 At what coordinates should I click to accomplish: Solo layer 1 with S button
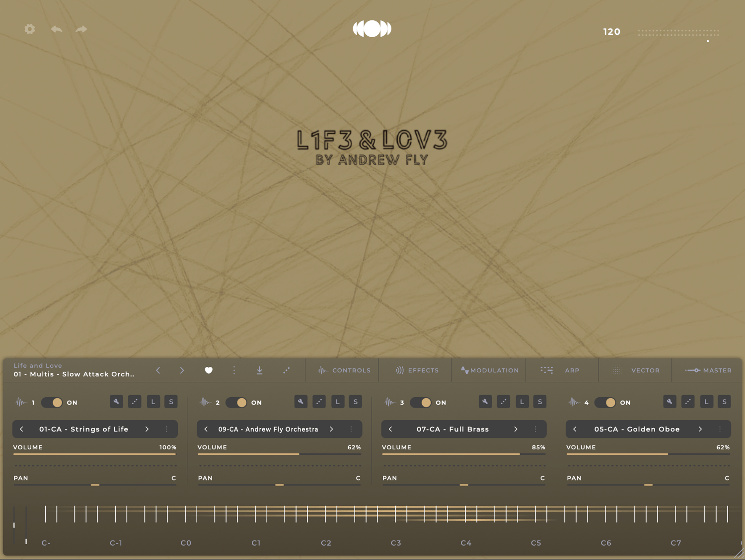pyautogui.click(x=171, y=402)
